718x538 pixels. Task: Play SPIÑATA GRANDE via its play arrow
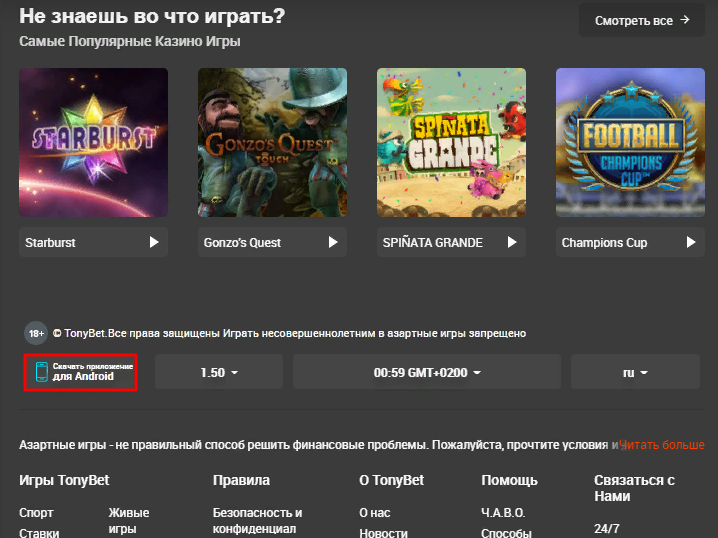pos(512,242)
